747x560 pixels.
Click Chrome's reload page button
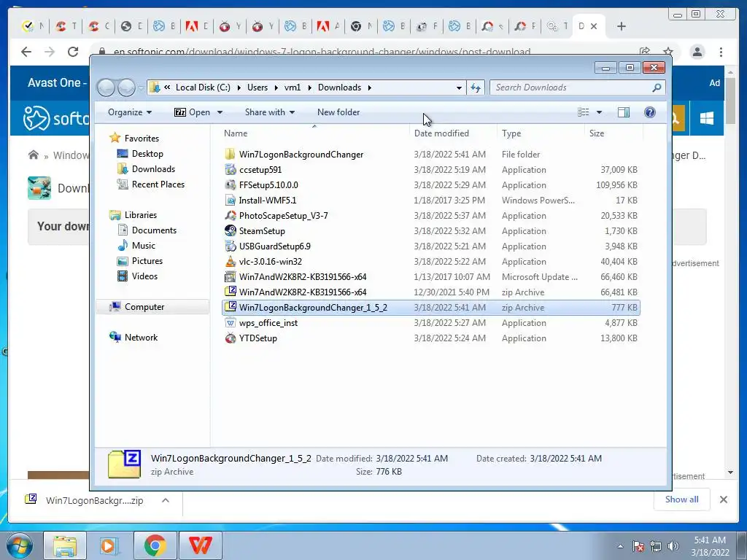coord(73,52)
